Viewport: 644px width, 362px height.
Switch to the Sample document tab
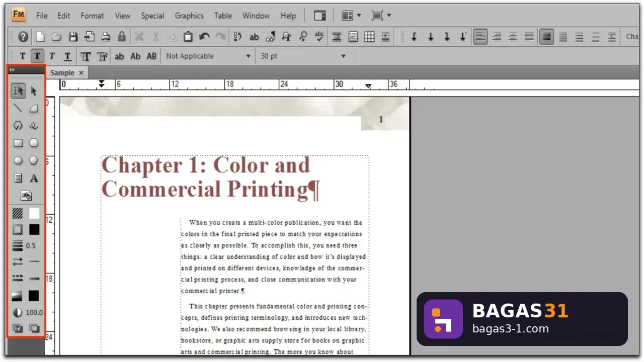[x=62, y=73]
